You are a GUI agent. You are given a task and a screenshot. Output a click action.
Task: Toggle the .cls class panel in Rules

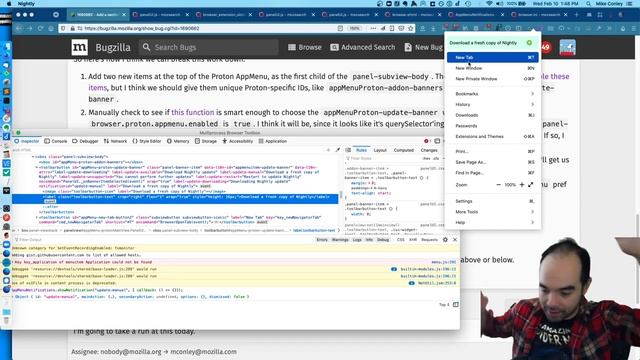436,158
